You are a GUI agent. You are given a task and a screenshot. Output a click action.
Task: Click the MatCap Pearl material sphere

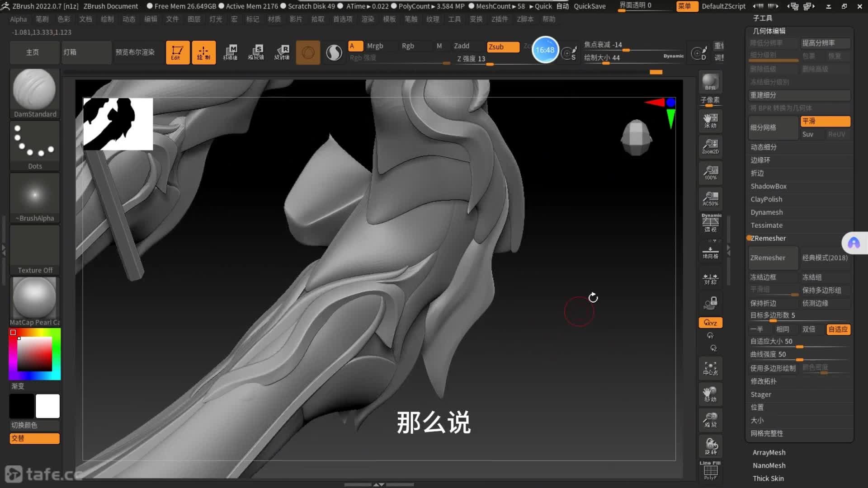coord(34,298)
